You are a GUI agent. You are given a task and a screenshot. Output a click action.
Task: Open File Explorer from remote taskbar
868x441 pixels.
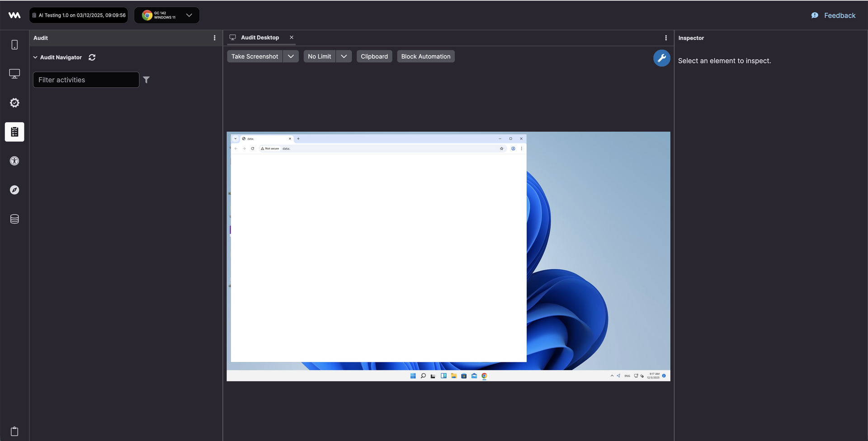[453, 376]
